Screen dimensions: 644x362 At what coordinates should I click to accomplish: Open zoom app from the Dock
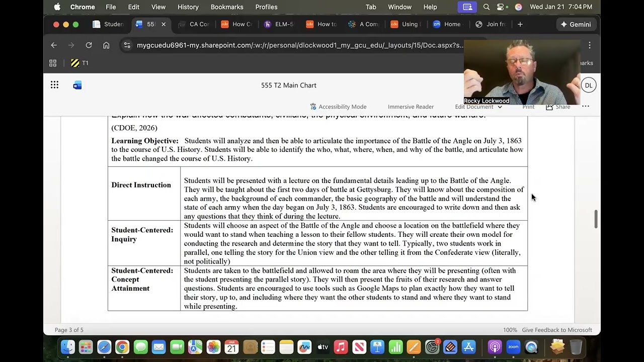(513, 347)
